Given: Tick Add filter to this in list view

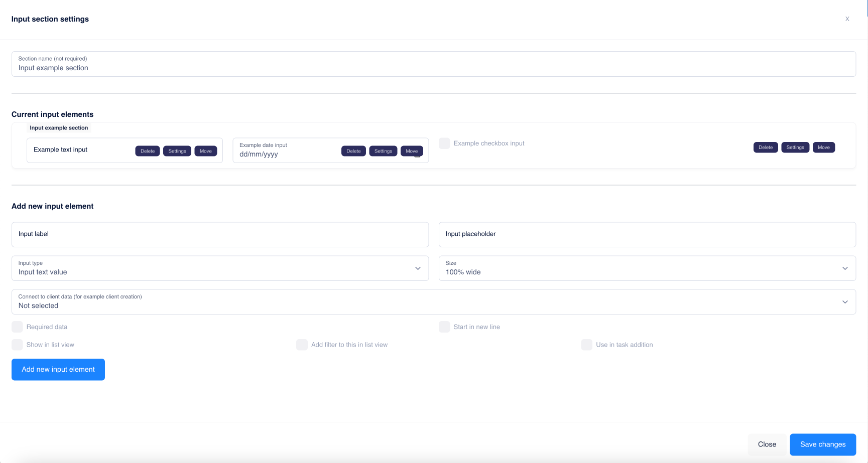Looking at the screenshot, I should (x=302, y=345).
